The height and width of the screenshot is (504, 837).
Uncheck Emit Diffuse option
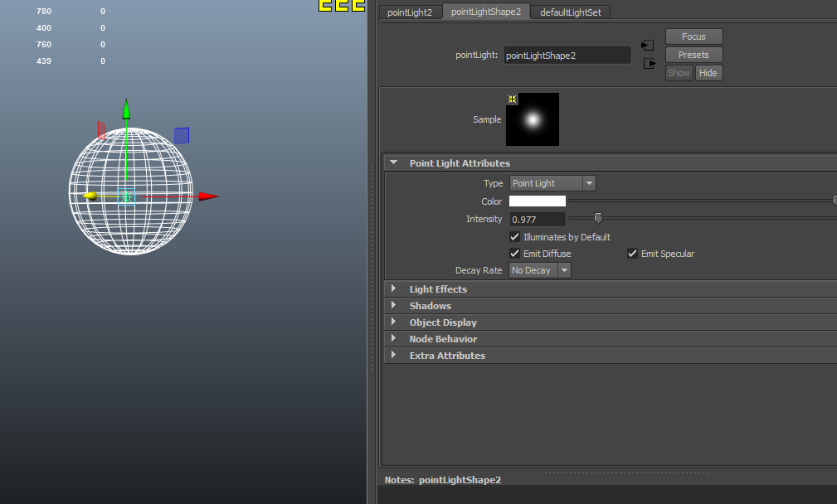(514, 254)
